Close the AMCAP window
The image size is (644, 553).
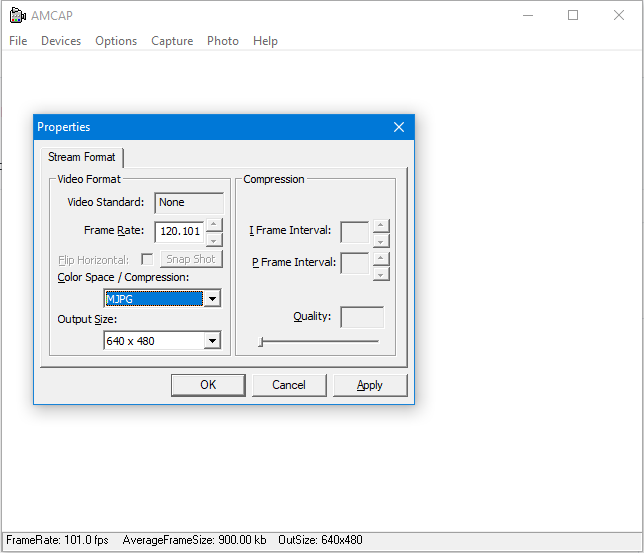[619, 16]
